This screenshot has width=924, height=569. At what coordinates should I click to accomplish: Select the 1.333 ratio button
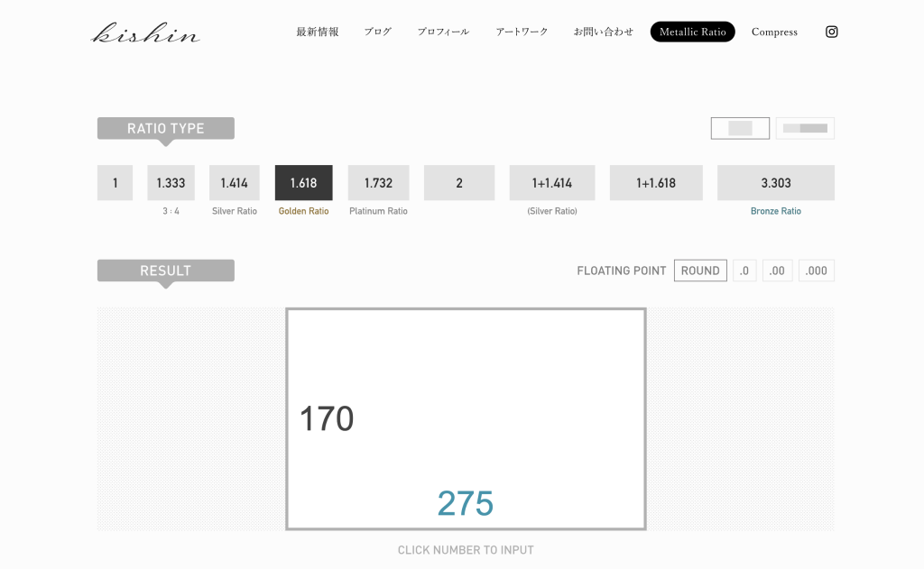click(x=171, y=183)
